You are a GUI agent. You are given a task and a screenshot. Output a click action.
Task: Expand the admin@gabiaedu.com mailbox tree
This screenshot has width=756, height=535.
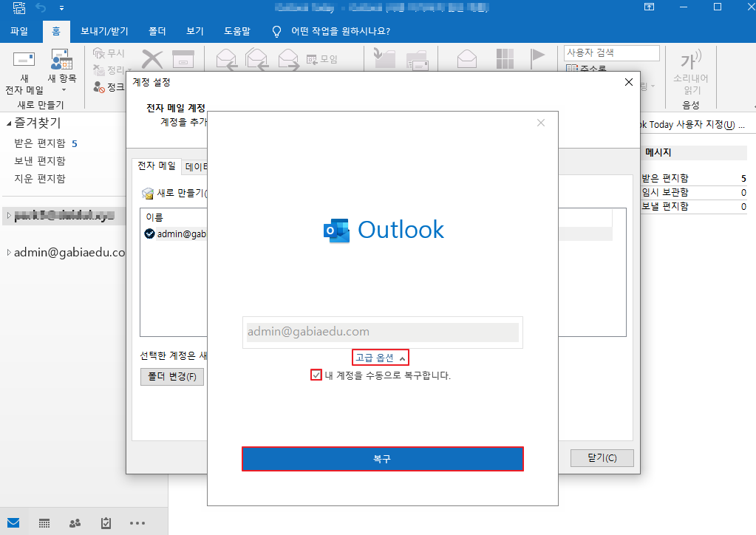click(9, 252)
